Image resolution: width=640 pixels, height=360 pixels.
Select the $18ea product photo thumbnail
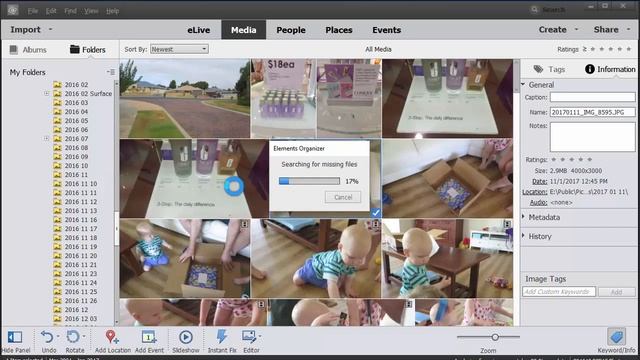pyautogui.click(x=283, y=98)
